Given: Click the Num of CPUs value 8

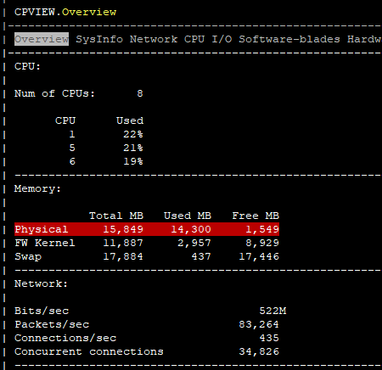Looking at the screenshot, I should (140, 93).
